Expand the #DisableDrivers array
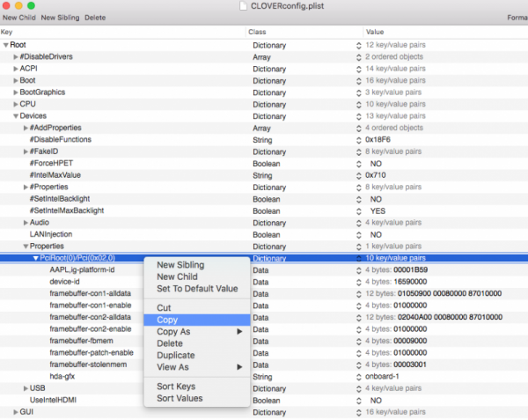This screenshot has width=528, height=420. pos(16,57)
